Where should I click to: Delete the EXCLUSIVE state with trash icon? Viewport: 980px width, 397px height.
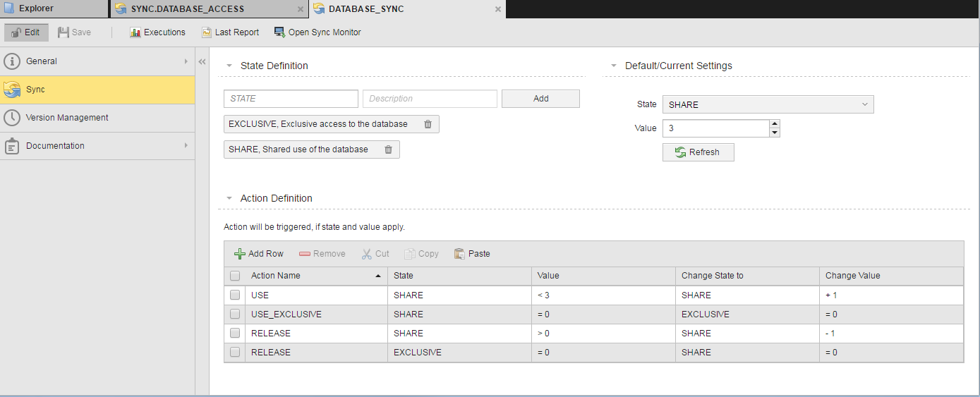(428, 124)
